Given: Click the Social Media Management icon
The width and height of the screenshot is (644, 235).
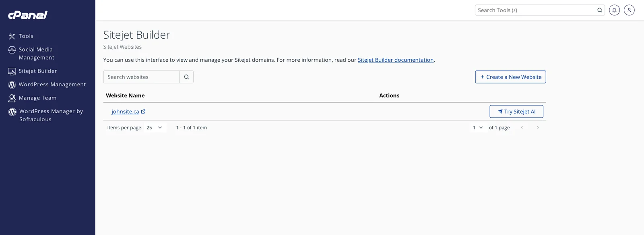Looking at the screenshot, I should (x=12, y=50).
